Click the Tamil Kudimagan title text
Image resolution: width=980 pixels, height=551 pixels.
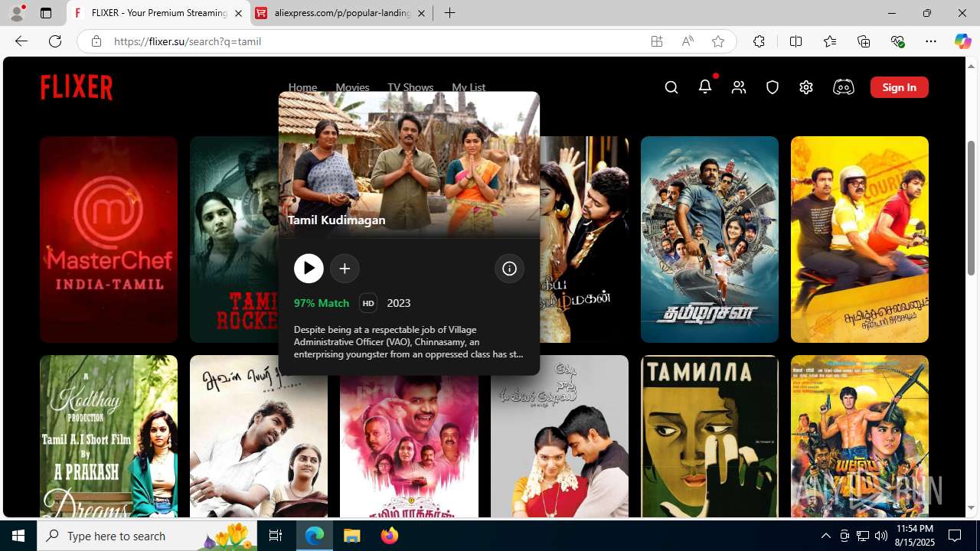(x=336, y=220)
